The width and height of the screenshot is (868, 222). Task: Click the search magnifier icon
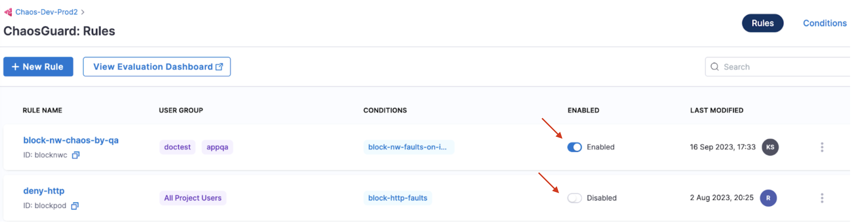[x=714, y=67]
